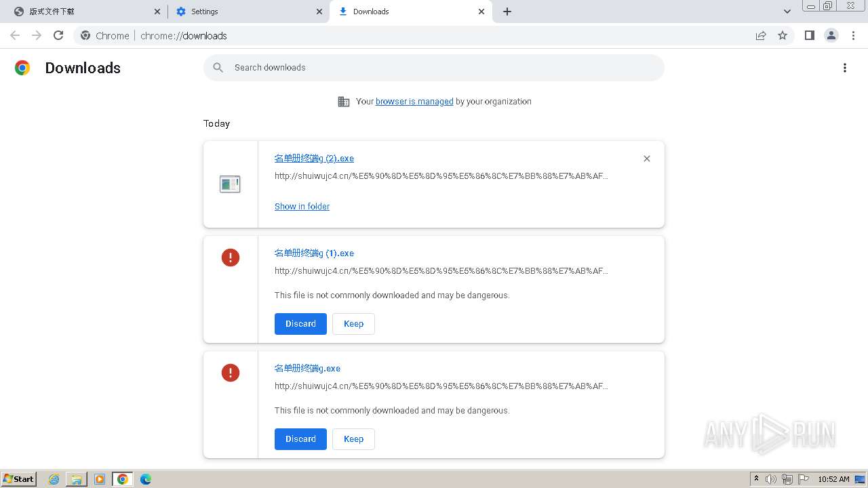Open Windows Media Player from the taskbar
This screenshot has height=488, width=868.
click(99, 479)
